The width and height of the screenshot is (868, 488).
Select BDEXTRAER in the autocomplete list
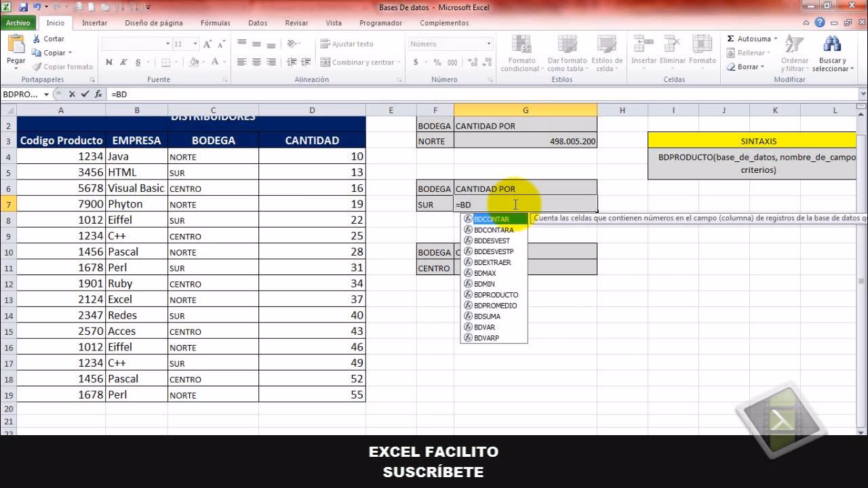coord(494,262)
